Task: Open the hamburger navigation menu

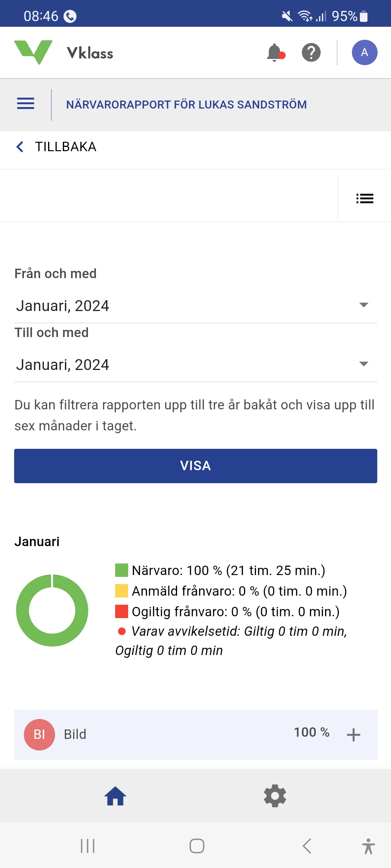Action: pos(26,104)
